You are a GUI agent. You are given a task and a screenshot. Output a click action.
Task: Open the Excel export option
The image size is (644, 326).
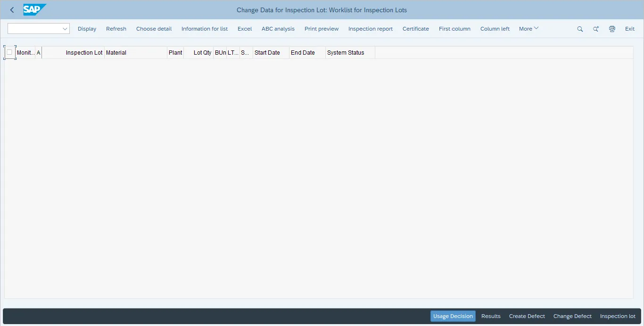(x=245, y=29)
